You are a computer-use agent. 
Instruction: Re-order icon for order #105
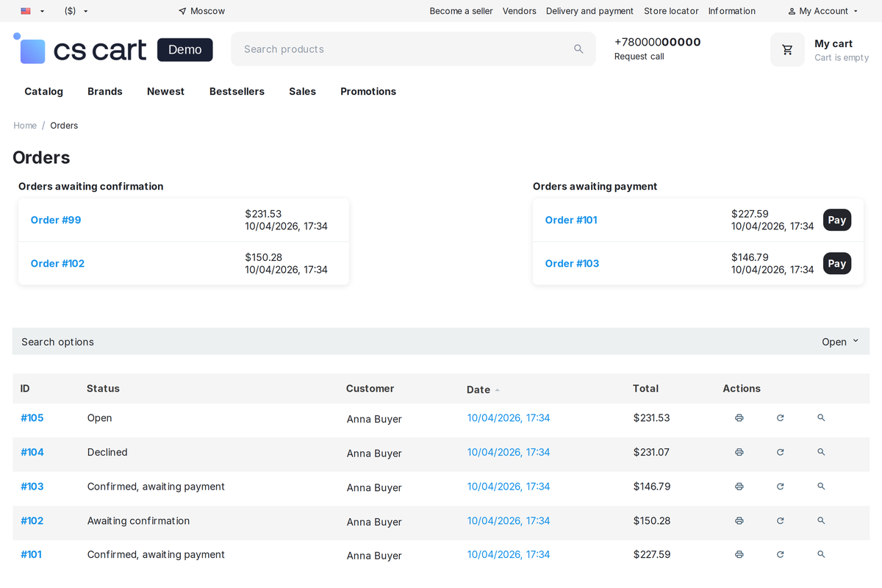[x=780, y=418]
